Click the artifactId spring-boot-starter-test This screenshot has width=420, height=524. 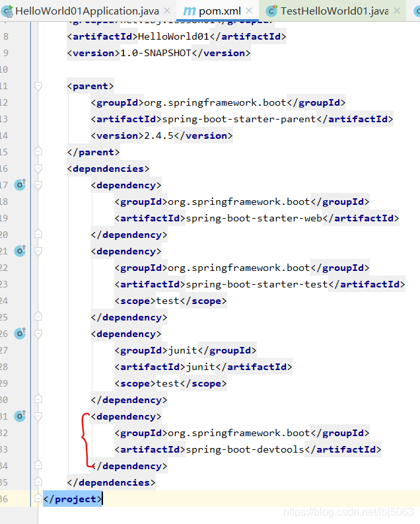[257, 284]
